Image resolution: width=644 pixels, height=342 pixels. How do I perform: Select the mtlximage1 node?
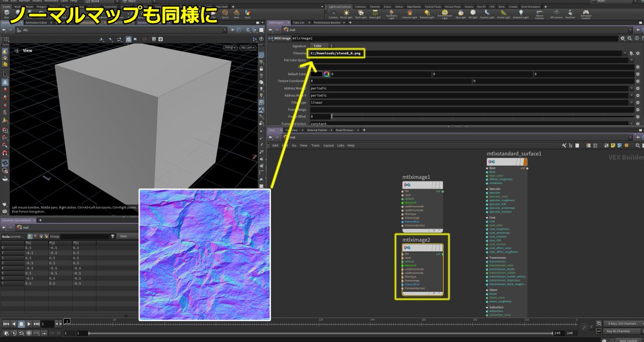[x=423, y=185]
